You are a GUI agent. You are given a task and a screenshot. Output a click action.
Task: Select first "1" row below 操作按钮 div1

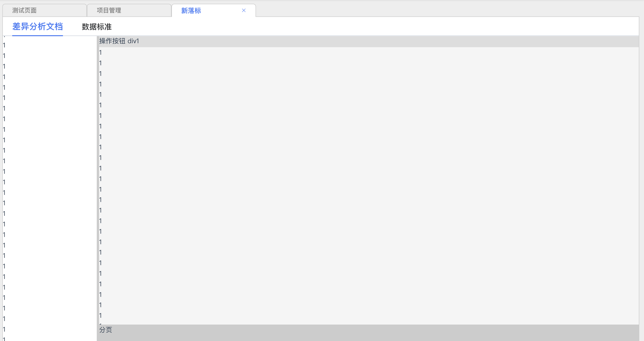coord(101,53)
